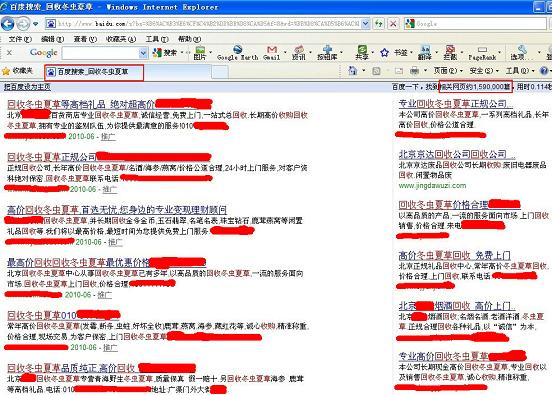Open the 安全 (Safety) dropdown menu
This screenshot has height=395, width=552.
(x=482, y=71)
